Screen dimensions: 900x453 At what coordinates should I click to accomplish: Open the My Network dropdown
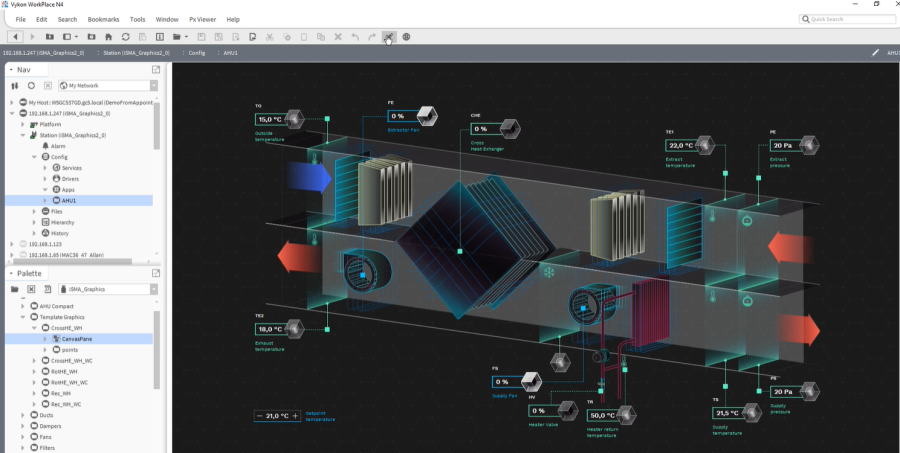(152, 86)
